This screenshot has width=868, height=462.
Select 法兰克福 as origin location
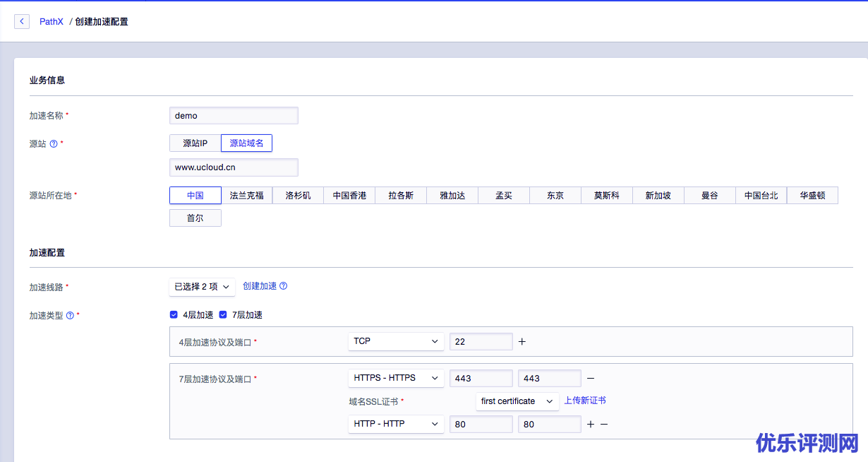pyautogui.click(x=247, y=196)
